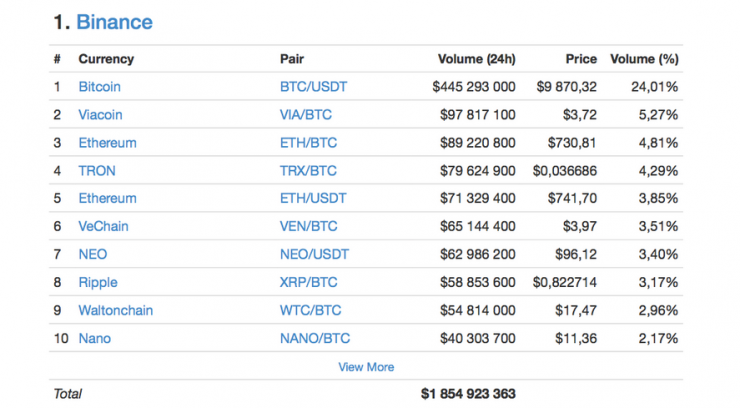Image resolution: width=740 pixels, height=408 pixels.
Task: Click the Total row label
Action: pos(67,394)
